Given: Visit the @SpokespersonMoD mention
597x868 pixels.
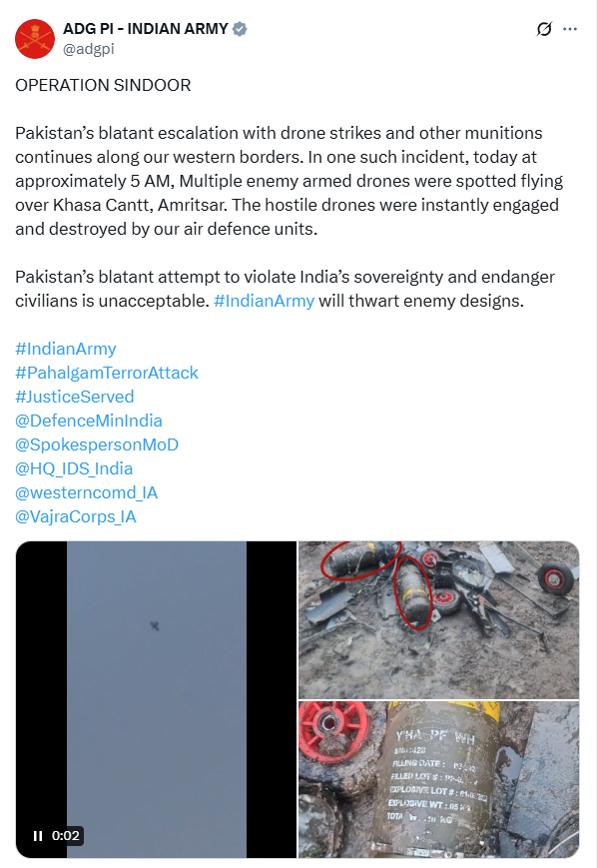Looking at the screenshot, I should click(97, 444).
